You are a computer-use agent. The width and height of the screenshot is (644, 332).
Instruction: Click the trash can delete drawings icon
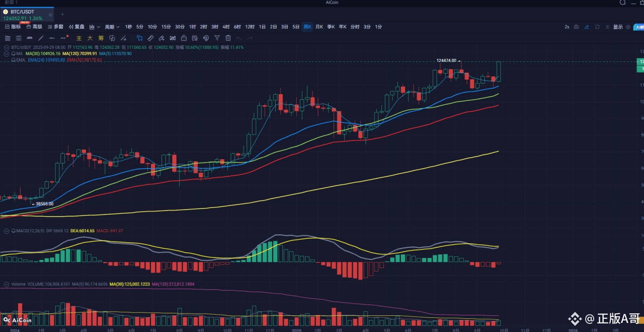coord(228,38)
